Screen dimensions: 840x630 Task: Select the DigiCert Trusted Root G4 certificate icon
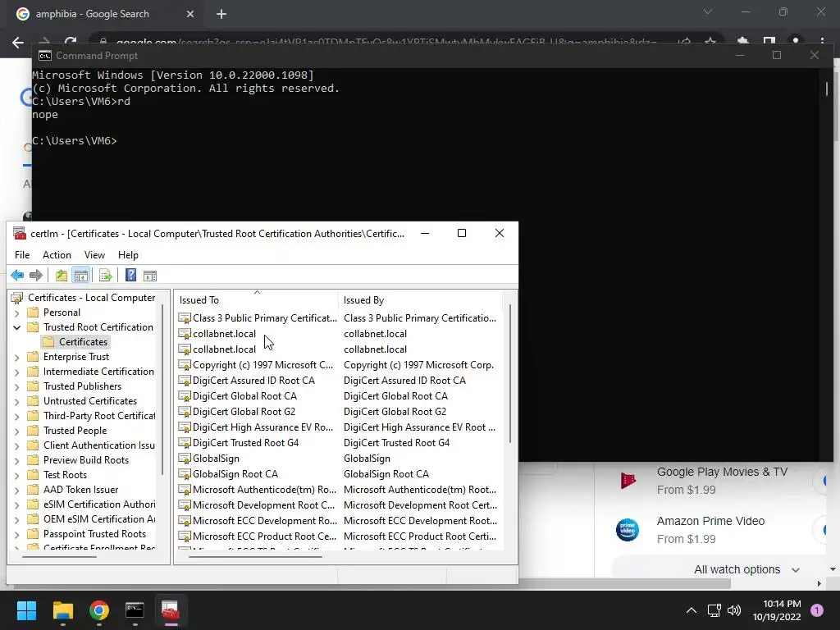coord(185,442)
